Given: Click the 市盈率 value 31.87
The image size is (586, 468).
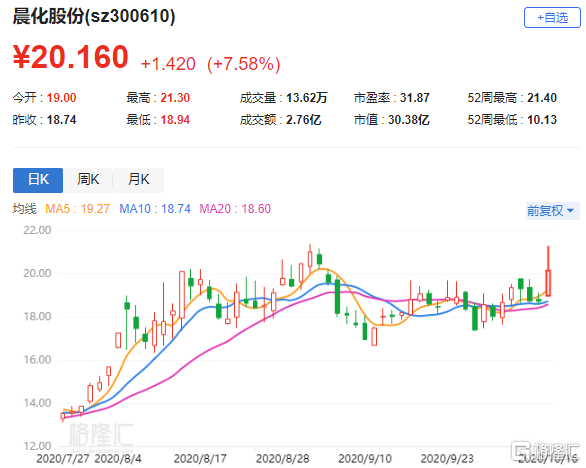Looking at the screenshot, I should click(414, 98).
